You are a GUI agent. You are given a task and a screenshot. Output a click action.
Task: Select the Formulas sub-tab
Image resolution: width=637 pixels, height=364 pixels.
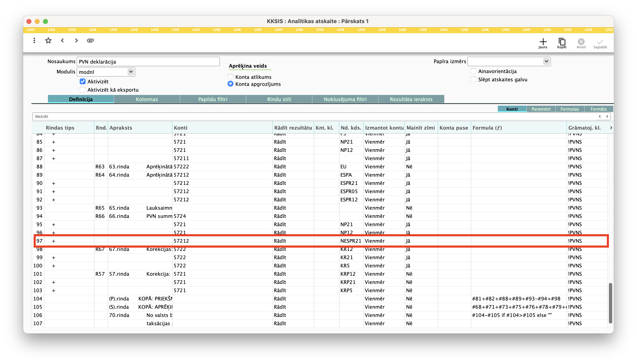coord(570,109)
